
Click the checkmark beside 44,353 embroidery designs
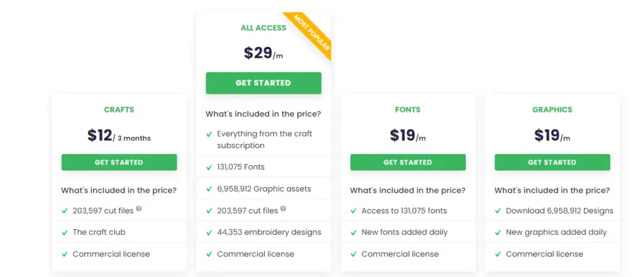tap(209, 232)
